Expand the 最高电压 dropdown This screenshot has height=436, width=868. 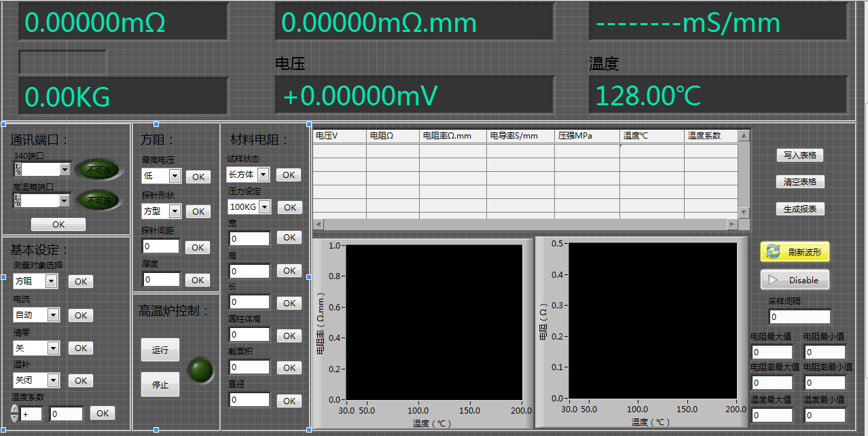tap(175, 176)
